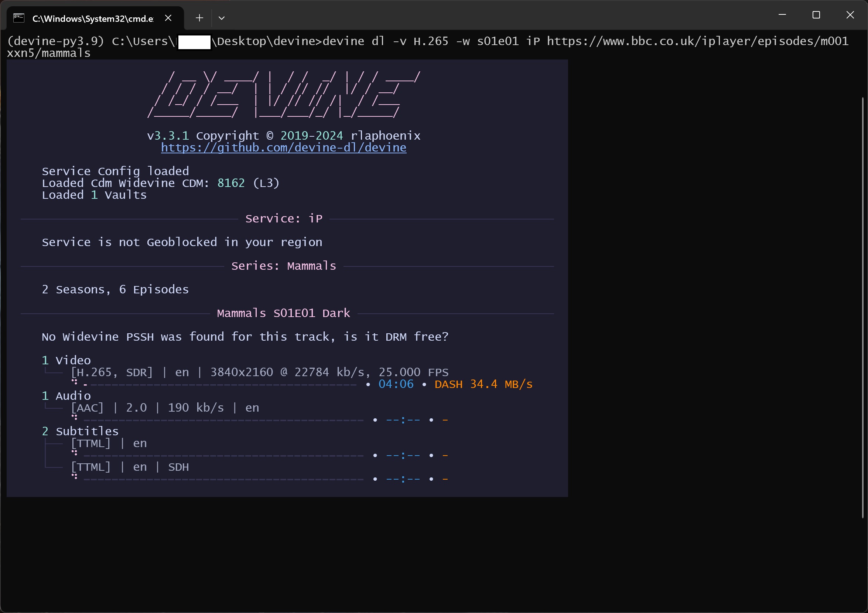
Task: Click the '1 Video' tree heading
Action: coord(66,360)
